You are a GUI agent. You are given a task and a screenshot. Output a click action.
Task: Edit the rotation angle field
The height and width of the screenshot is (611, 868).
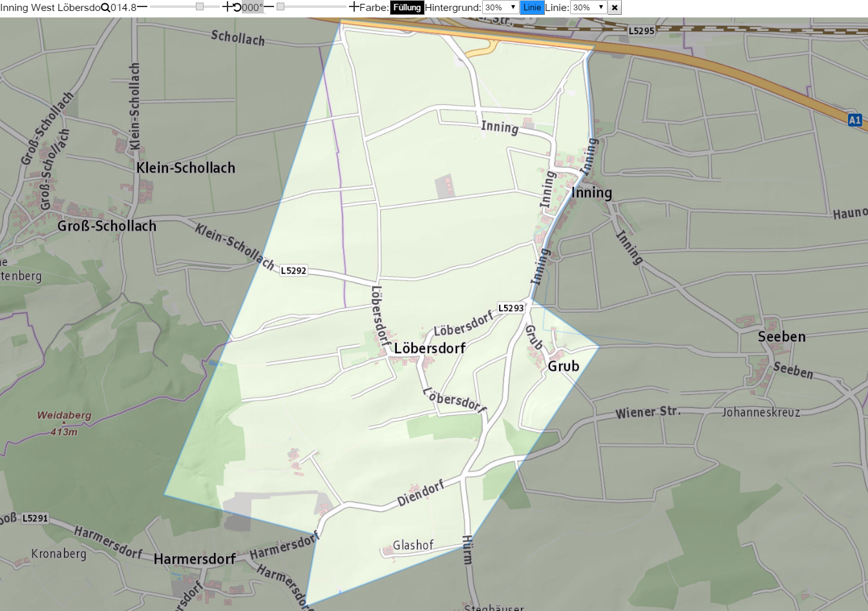(253, 8)
